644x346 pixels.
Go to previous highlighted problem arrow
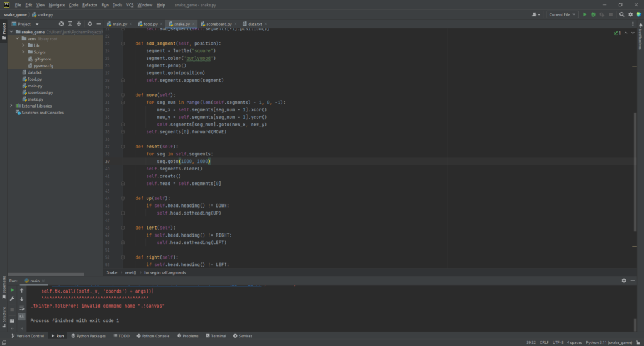coord(626,33)
